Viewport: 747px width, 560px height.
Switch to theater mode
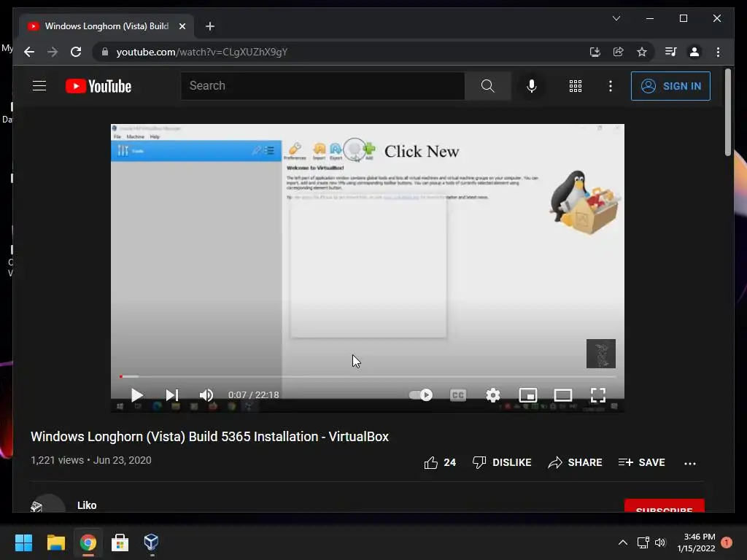[563, 394]
